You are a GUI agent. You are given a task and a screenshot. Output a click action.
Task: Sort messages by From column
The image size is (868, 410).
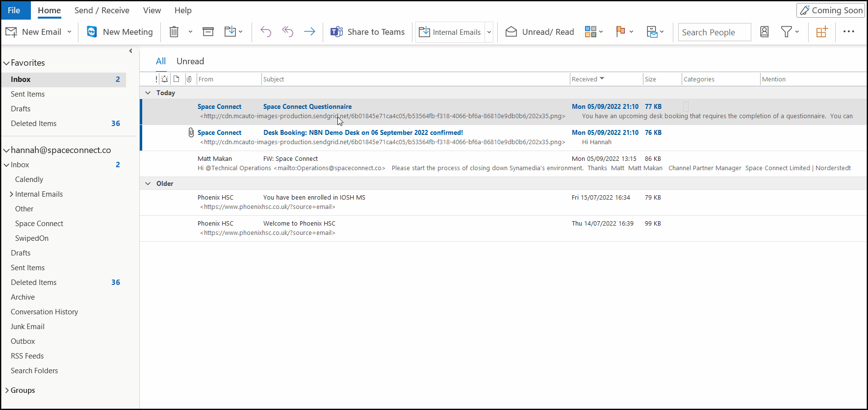[x=229, y=79]
